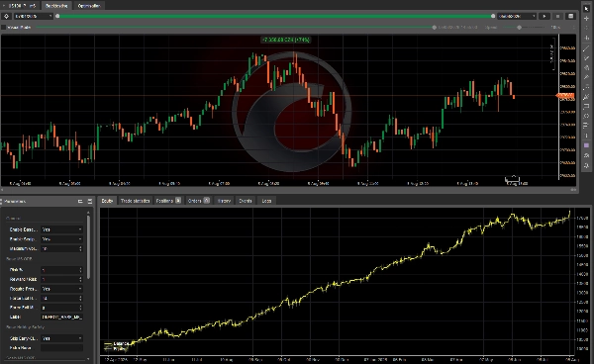Open backtesting settings icon next to Stop

point(571,16)
